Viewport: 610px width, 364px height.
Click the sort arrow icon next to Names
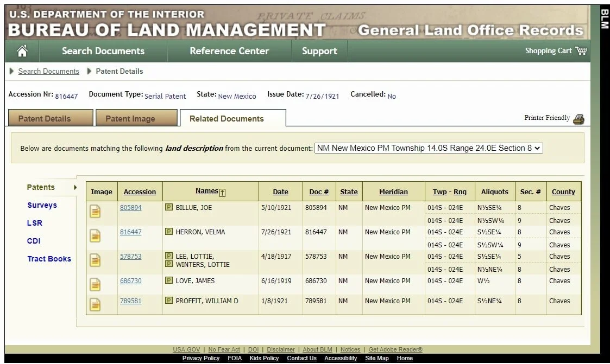click(x=222, y=192)
